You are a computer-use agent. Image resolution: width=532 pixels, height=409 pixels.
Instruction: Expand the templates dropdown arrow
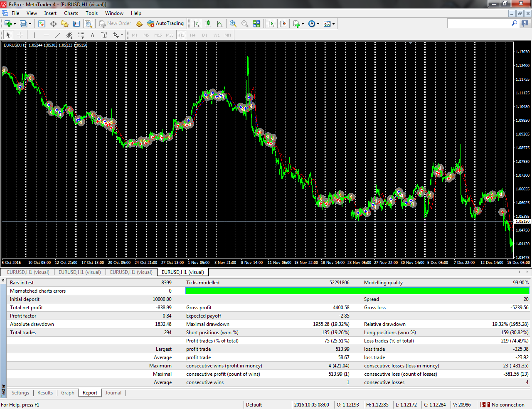click(x=333, y=24)
